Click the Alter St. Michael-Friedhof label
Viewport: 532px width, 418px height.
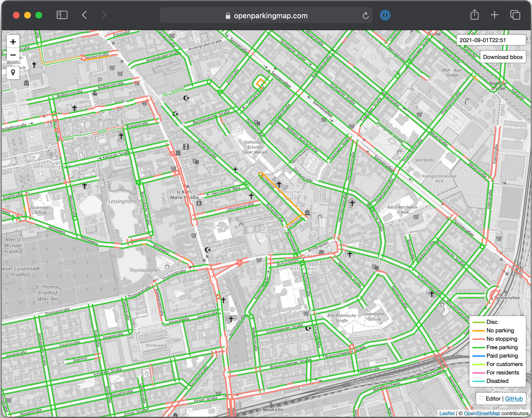click(x=13, y=246)
